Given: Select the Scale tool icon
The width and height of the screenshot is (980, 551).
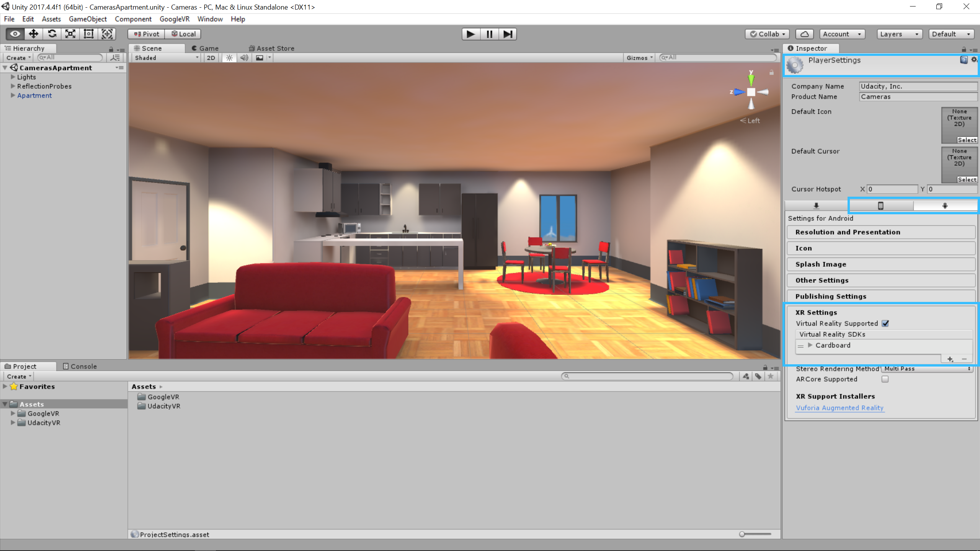Looking at the screenshot, I should tap(70, 34).
